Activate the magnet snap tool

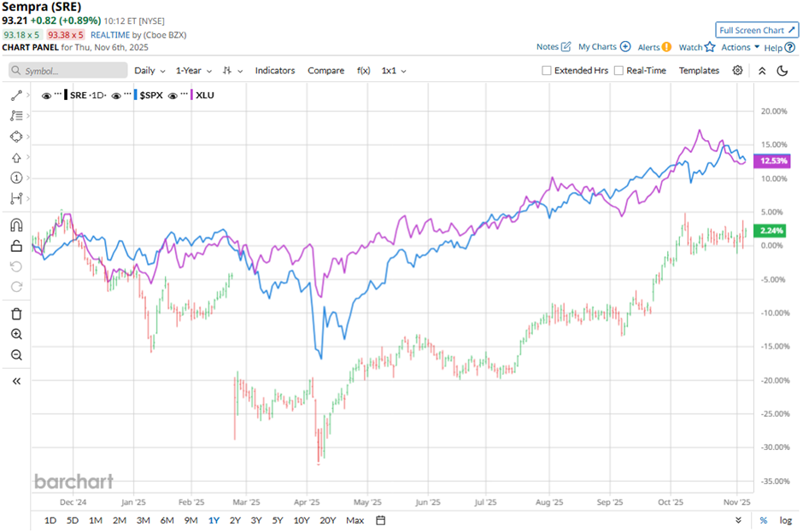pos(16,225)
